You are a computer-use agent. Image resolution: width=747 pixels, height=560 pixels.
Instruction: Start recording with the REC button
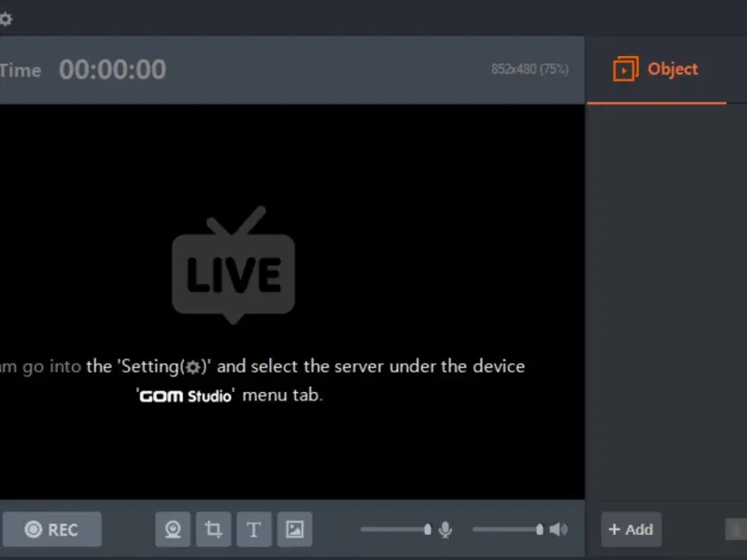(52, 529)
